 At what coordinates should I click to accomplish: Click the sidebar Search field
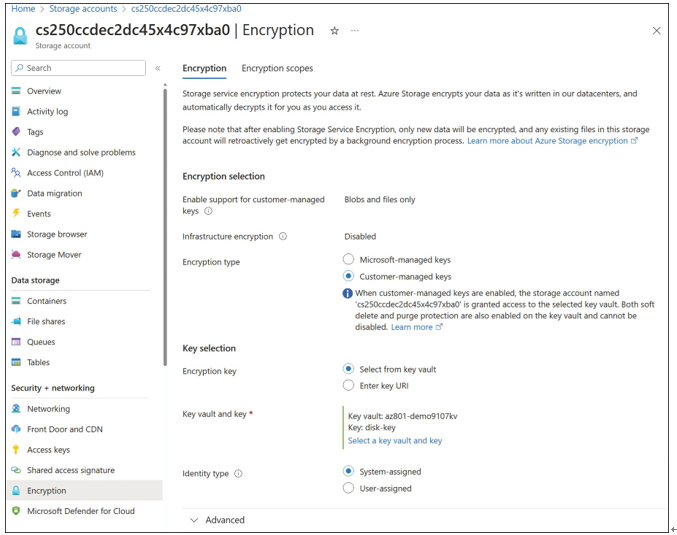pos(79,68)
